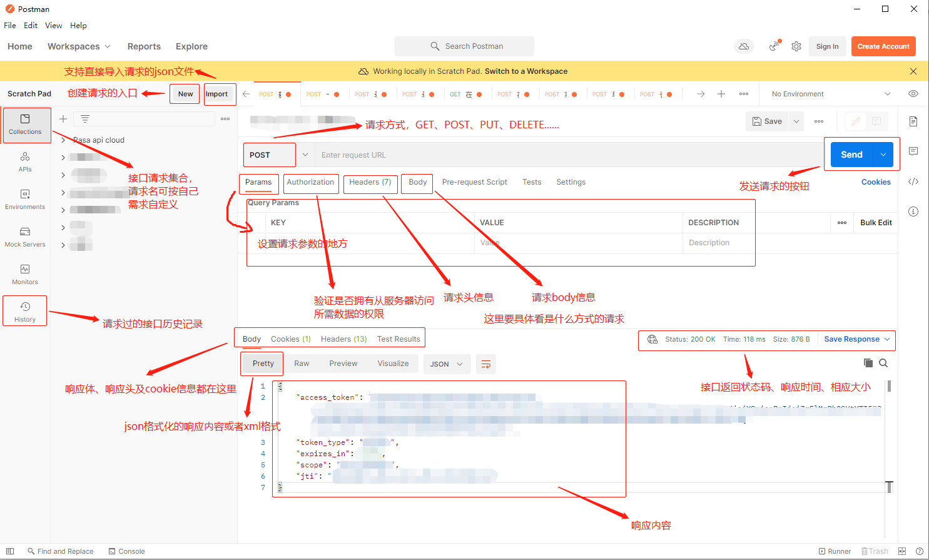The width and height of the screenshot is (929, 560).
Task: Open the Monitors sidebar panel
Action: pos(25,274)
